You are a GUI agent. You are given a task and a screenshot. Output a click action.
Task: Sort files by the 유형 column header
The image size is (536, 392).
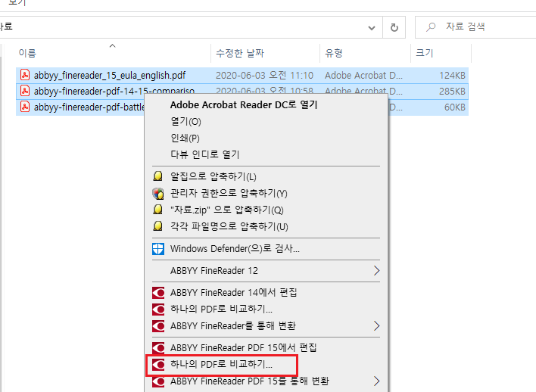tap(334, 53)
